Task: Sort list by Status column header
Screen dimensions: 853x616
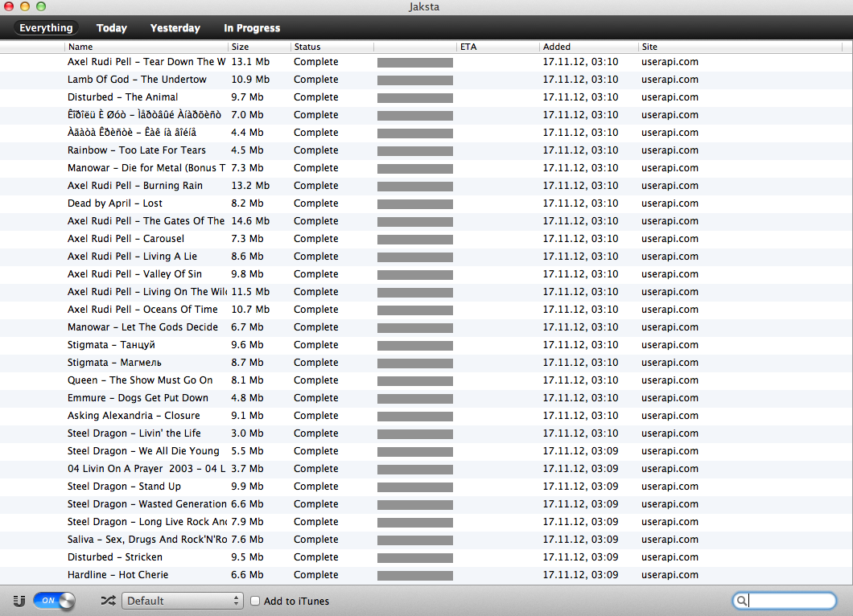Action: pyautogui.click(x=330, y=47)
